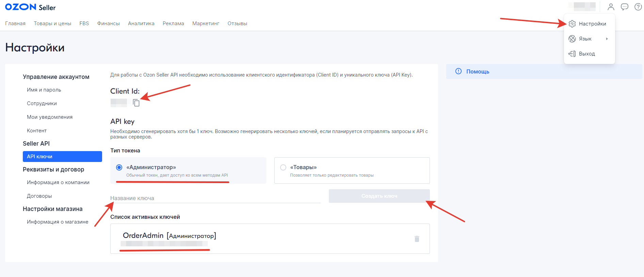This screenshot has height=277, width=644.
Task: Open Имя и пароль settings
Action: [44, 90]
